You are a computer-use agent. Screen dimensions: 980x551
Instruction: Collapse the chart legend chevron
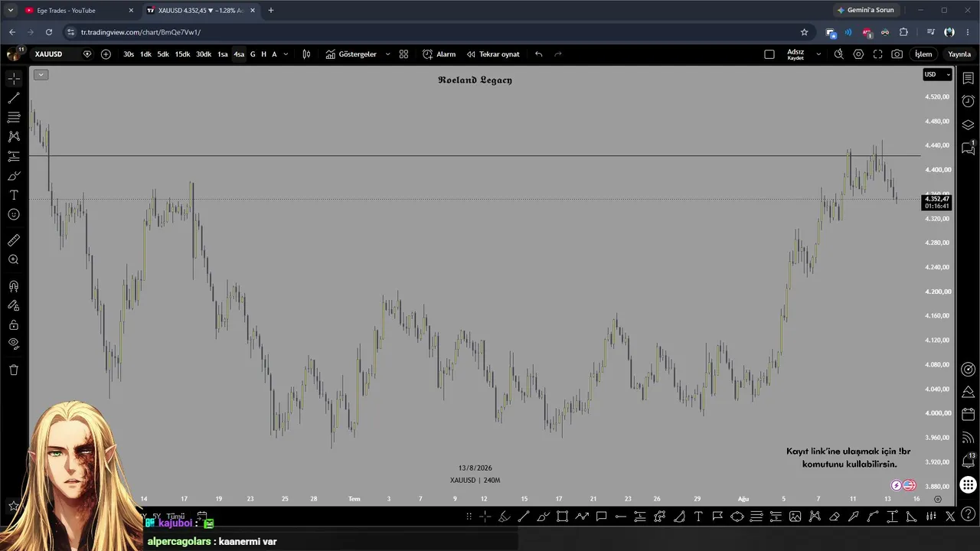(x=41, y=74)
